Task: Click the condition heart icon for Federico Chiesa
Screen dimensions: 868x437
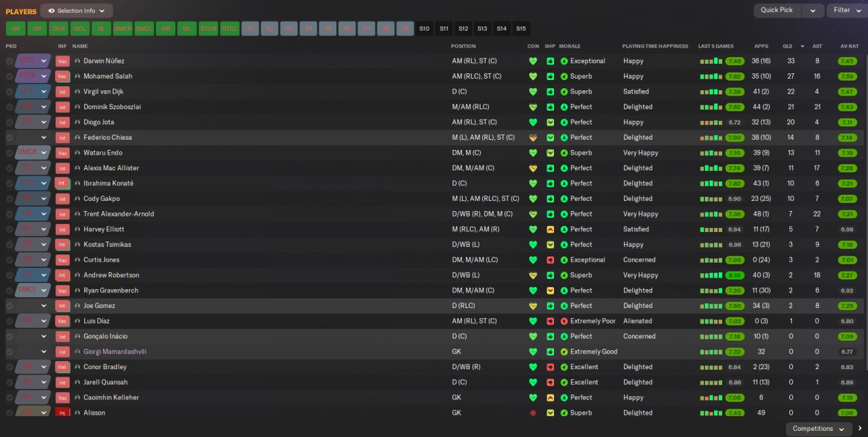Action: tap(533, 138)
